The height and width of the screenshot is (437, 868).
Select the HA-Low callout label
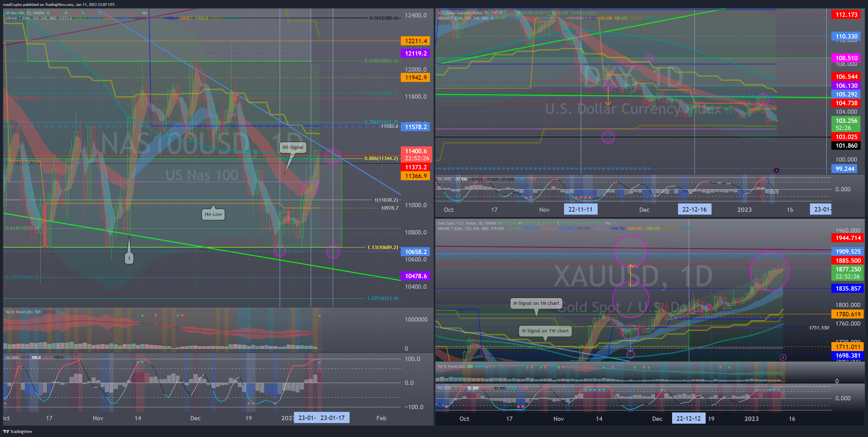(x=213, y=214)
